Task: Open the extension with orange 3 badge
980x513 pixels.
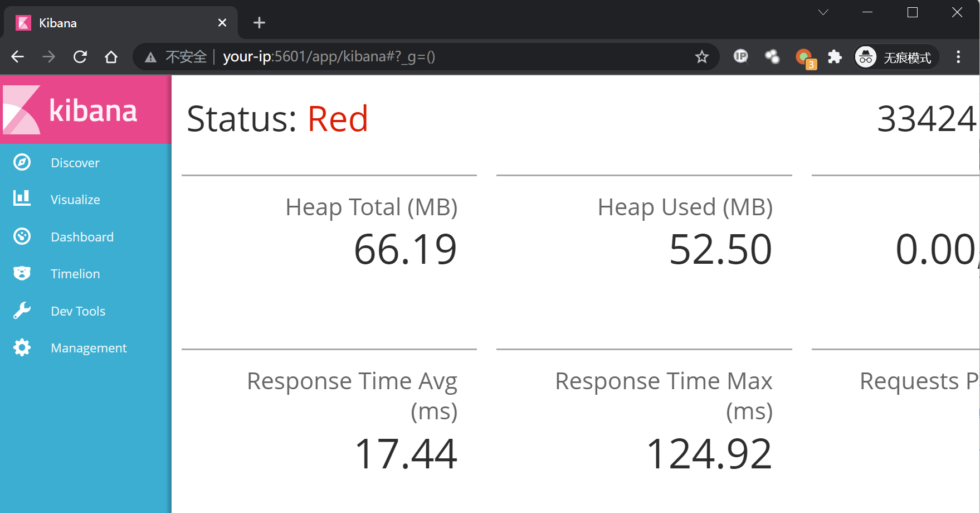Action: coord(805,58)
